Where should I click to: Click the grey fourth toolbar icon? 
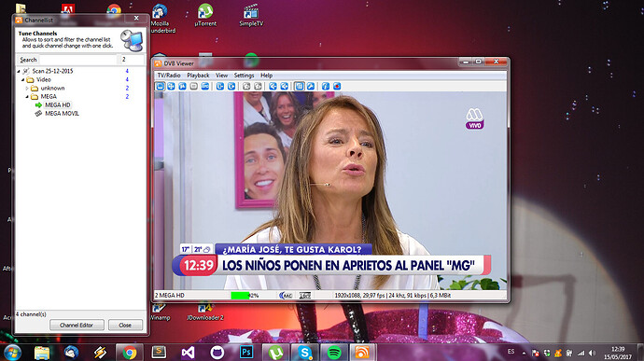pos(194,86)
